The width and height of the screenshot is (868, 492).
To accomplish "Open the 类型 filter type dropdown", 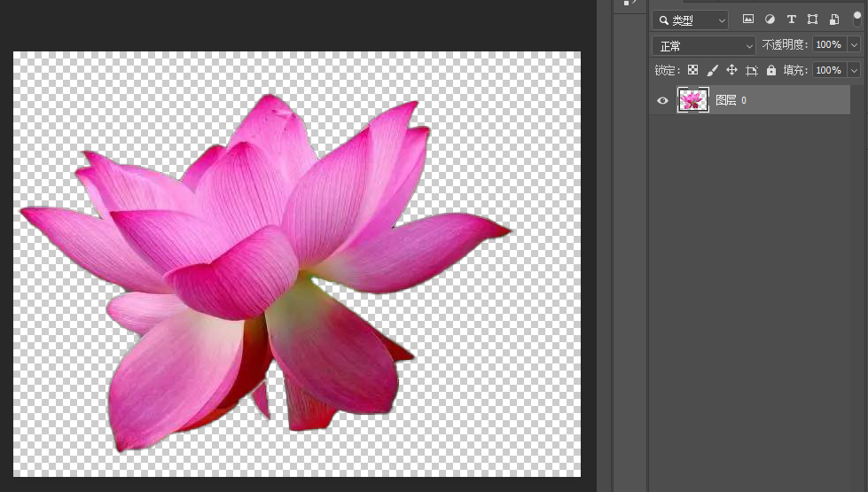I will click(690, 20).
